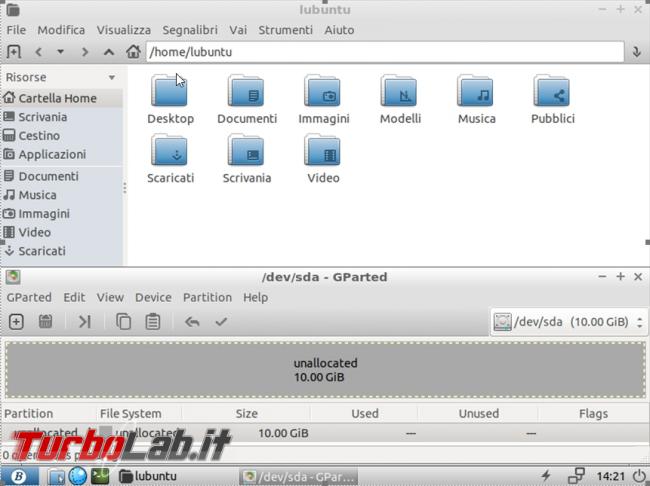
Task: Open Scaricati bookmark in sidebar
Action: click(61, 251)
